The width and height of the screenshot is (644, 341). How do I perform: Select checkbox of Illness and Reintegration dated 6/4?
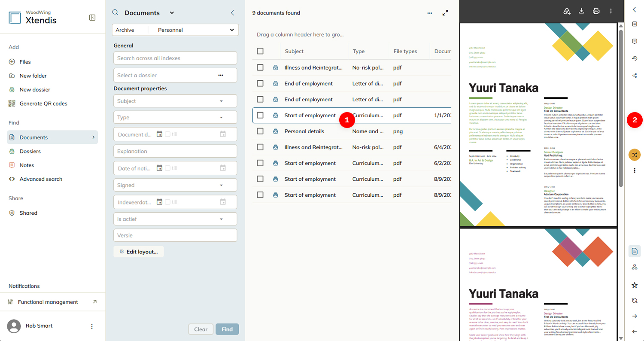(260, 147)
